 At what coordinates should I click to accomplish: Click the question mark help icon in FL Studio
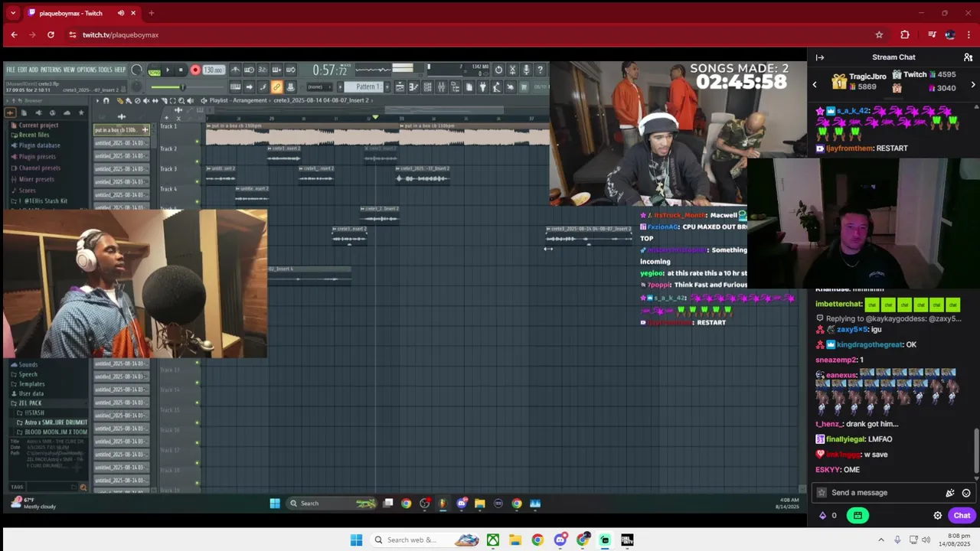[541, 70]
